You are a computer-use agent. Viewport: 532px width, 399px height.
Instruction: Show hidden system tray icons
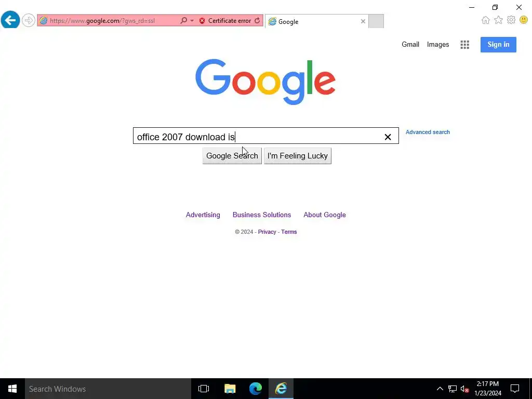pyautogui.click(x=440, y=389)
